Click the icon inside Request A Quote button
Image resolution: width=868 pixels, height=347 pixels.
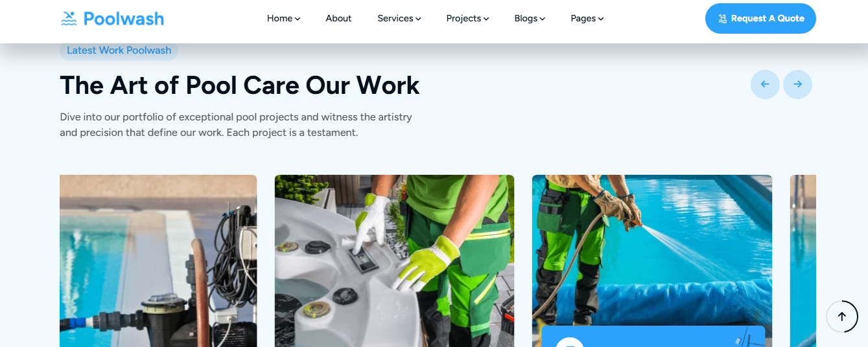point(722,19)
